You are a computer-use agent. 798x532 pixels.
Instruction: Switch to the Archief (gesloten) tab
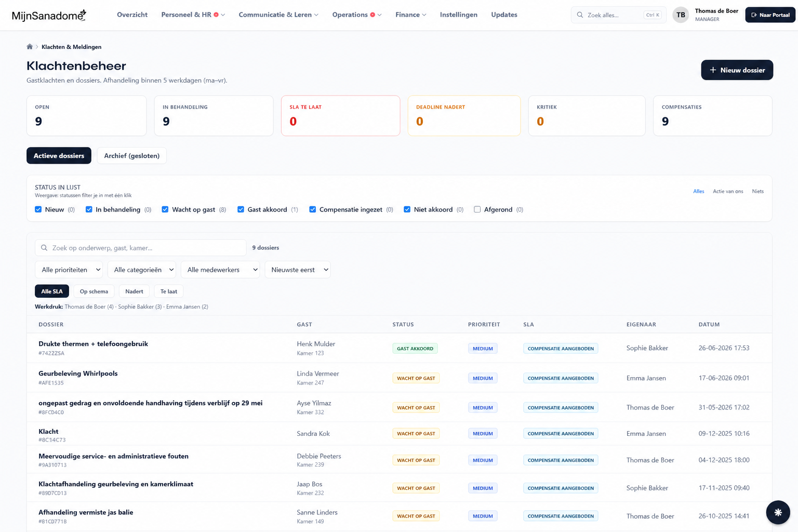(132, 156)
